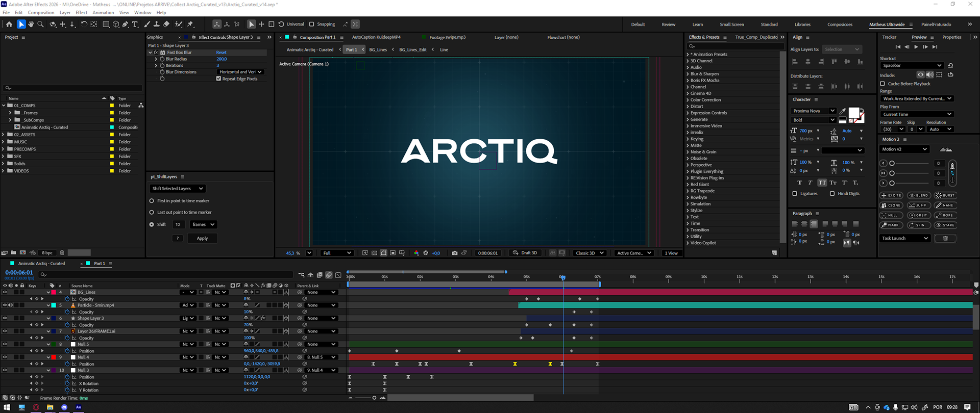Click the Play button in Preview panel
Viewport: 980px width, 413px height.
click(916, 47)
